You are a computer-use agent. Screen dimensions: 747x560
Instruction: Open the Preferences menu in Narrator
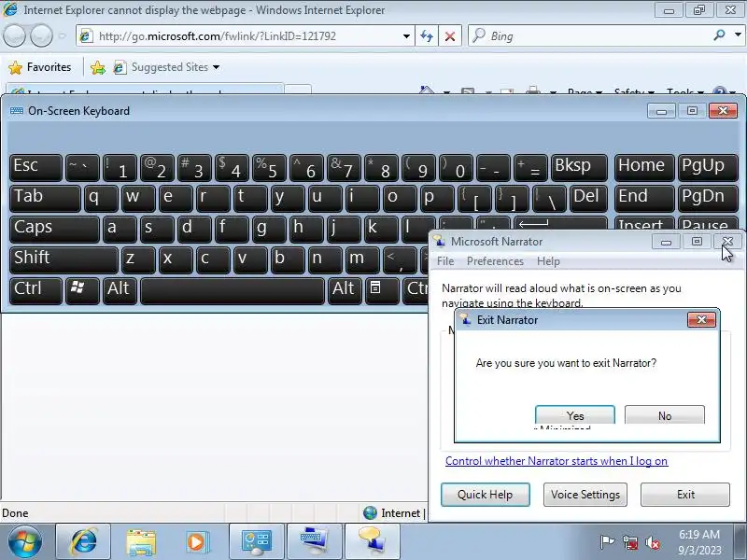coord(495,261)
